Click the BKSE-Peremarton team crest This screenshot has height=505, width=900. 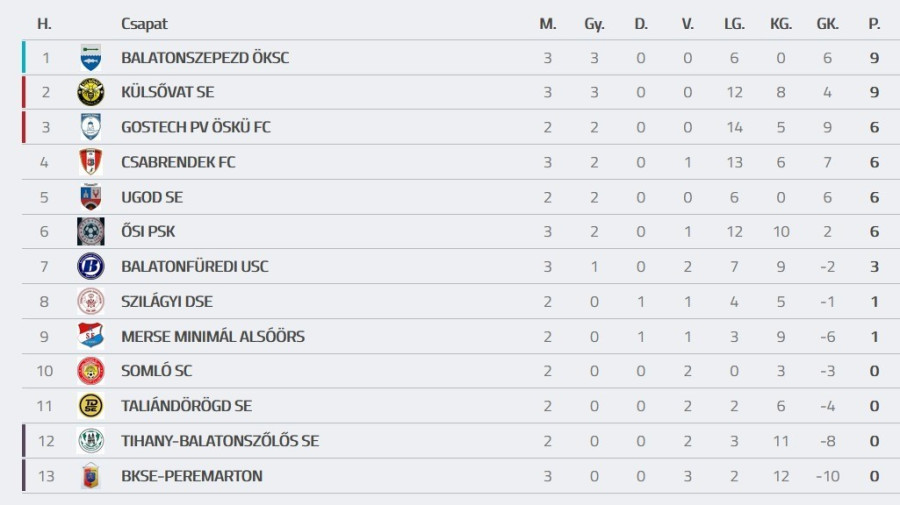[91, 476]
